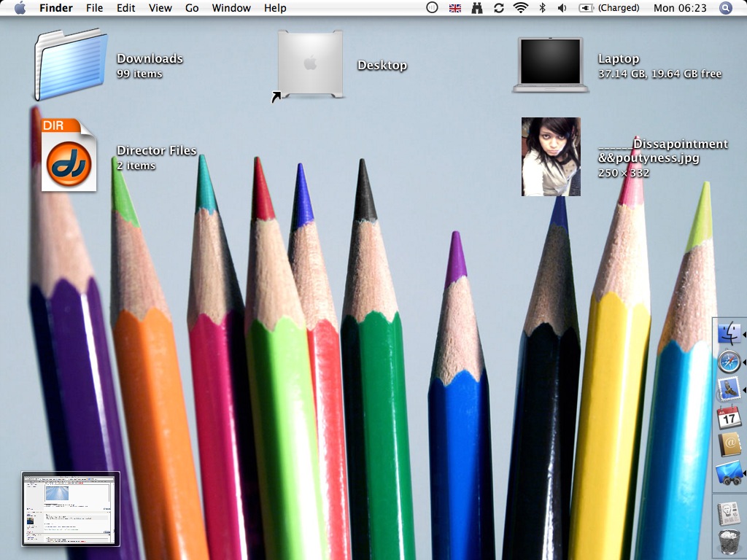Click the Dissapointment&&poutyness.jpg file name
The image size is (747, 560).
tap(662, 150)
